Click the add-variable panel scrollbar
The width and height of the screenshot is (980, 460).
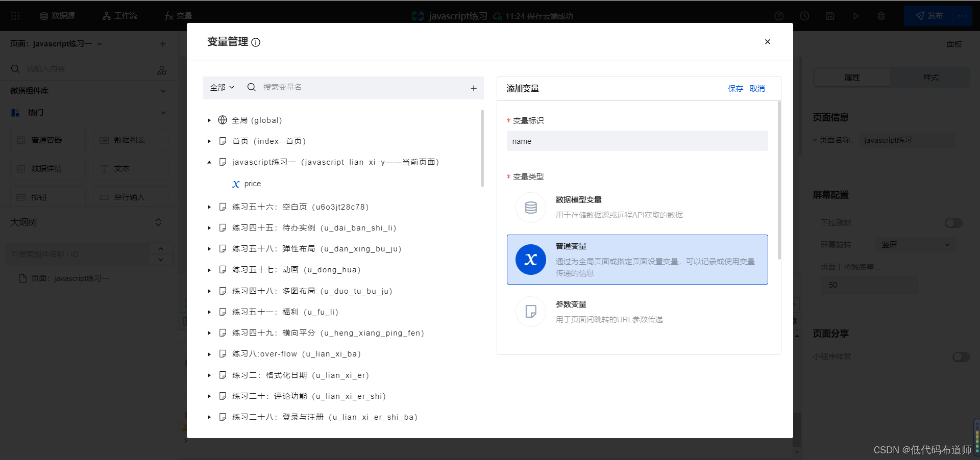(779, 180)
